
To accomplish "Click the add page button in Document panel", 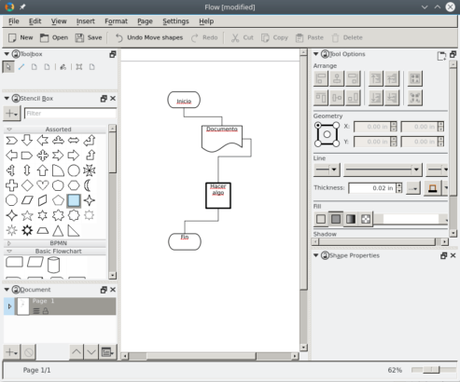I will point(12,352).
